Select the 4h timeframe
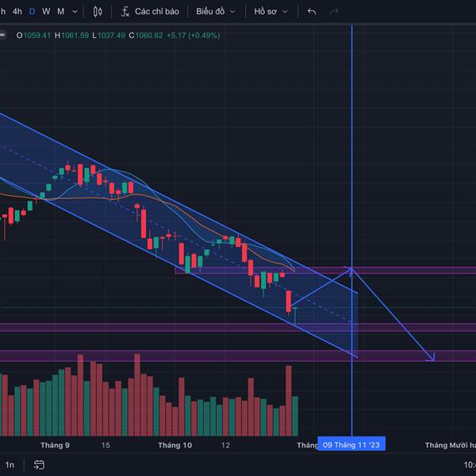This screenshot has height=476, width=476. (x=17, y=12)
